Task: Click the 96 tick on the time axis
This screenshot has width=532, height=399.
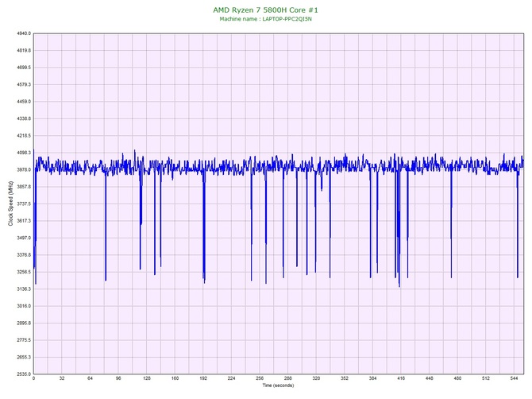Action: click(x=118, y=378)
